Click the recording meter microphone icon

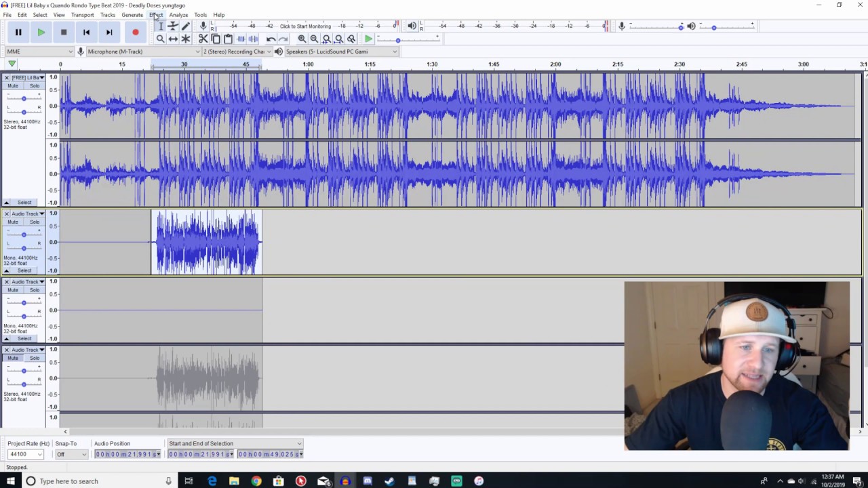[x=203, y=26]
